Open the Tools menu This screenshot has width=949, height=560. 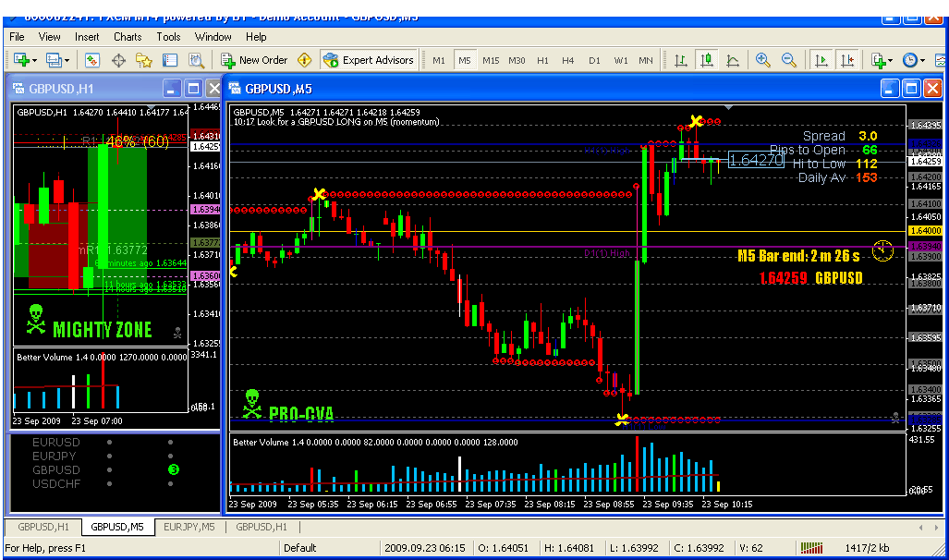pos(168,37)
